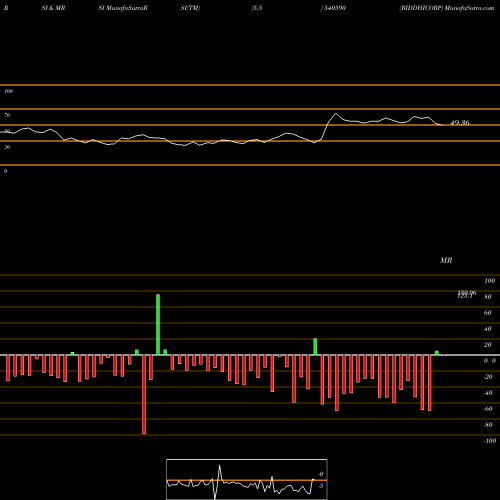Click the '(RIDDHICORP) MunafaSutra.com' title text
The height and width of the screenshot is (500, 500).
coord(447,8)
